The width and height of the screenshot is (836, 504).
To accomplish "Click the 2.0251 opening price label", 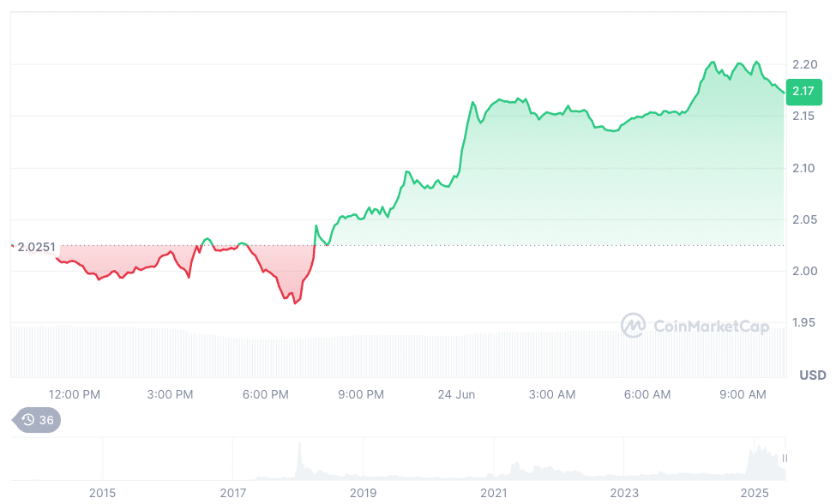I will (36, 248).
